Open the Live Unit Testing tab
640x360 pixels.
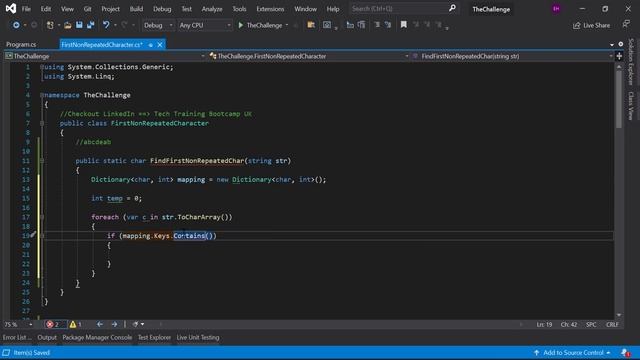coord(198,338)
